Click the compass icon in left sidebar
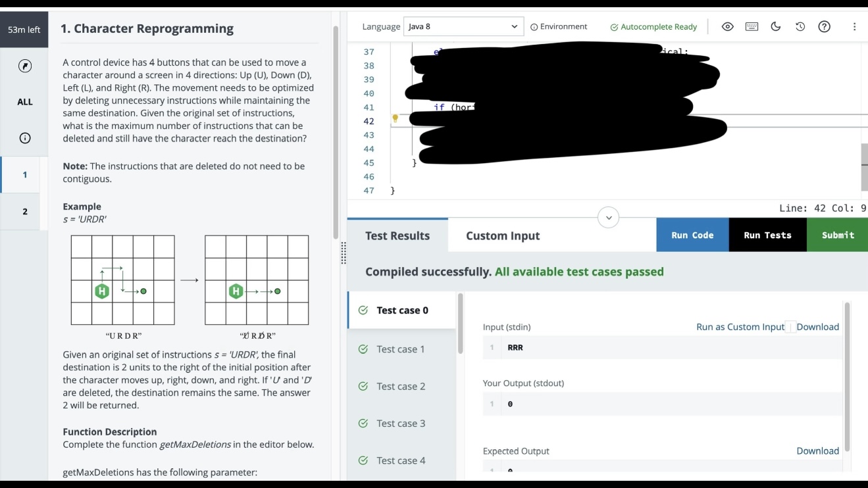868x488 pixels. tap(25, 66)
